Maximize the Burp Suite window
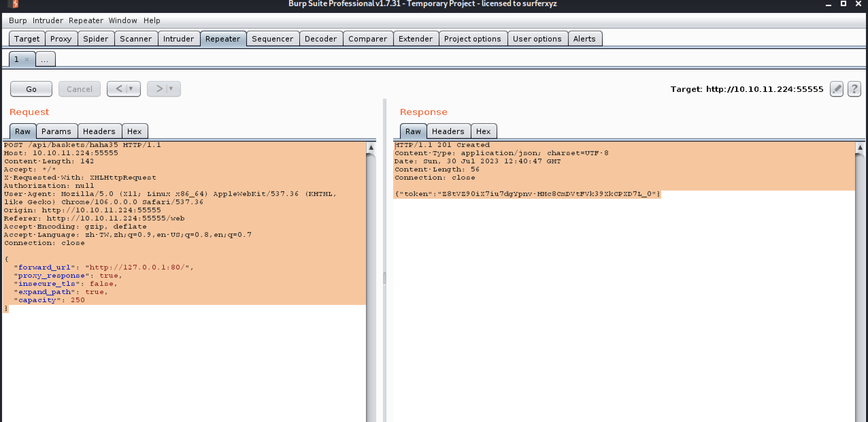868x422 pixels. coord(843,4)
